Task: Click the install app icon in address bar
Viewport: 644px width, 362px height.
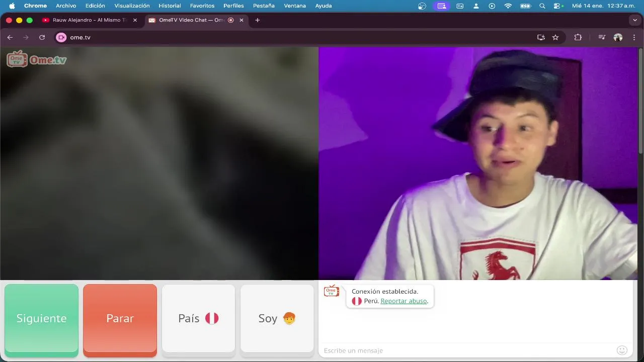Action: [x=541, y=37]
